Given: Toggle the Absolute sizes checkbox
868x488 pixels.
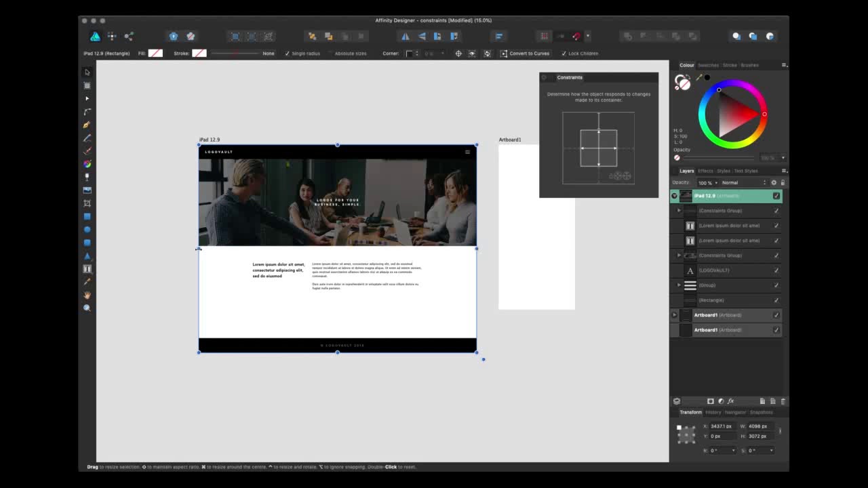Looking at the screenshot, I should 331,54.
